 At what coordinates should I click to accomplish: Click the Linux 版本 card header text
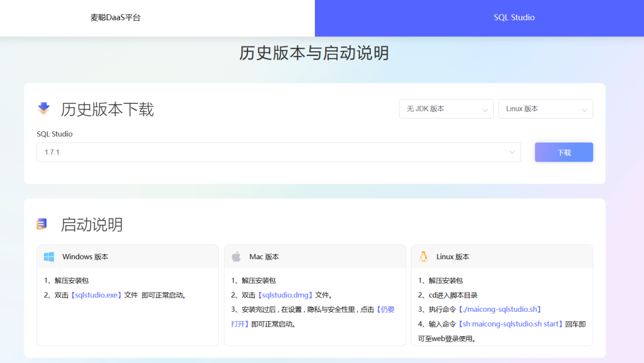point(453,257)
